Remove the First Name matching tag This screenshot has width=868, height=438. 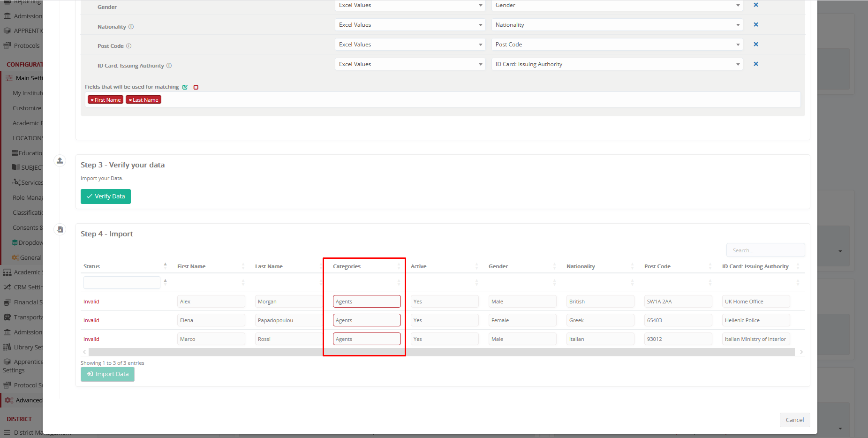click(92, 100)
